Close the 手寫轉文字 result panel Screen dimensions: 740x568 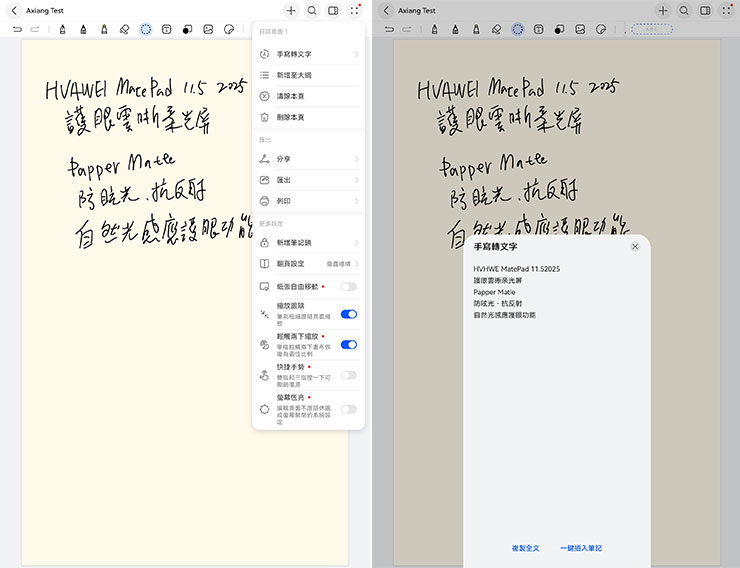tap(635, 246)
